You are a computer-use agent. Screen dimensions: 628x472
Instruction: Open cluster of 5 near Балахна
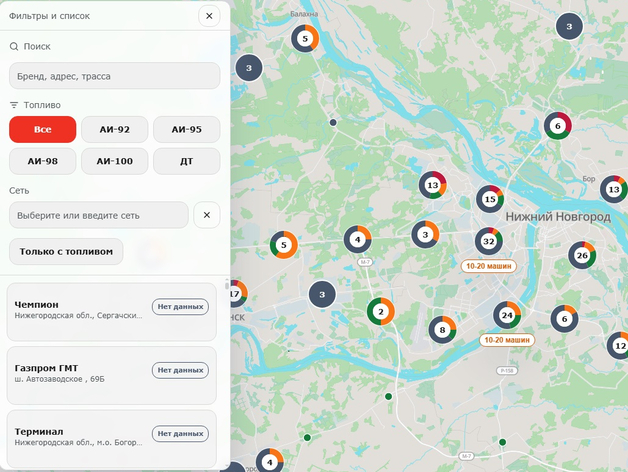305,38
